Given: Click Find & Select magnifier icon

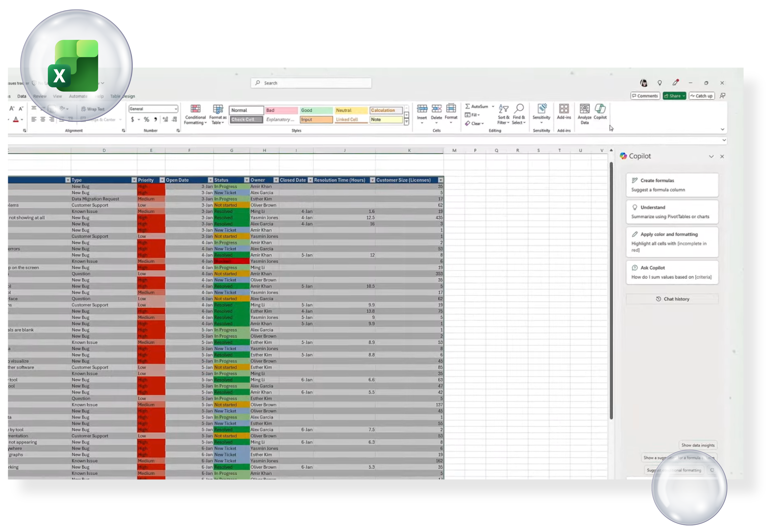Looking at the screenshot, I should 519,109.
